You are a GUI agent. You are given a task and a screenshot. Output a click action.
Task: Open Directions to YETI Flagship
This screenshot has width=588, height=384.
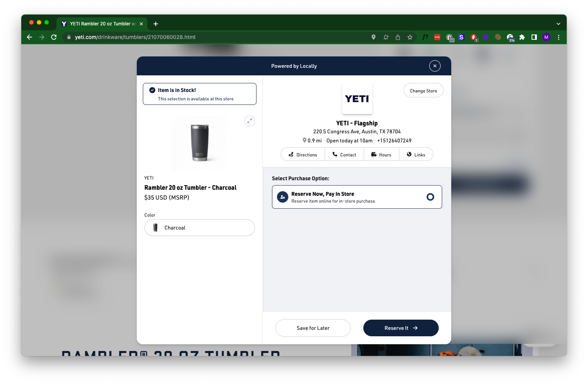pos(303,155)
